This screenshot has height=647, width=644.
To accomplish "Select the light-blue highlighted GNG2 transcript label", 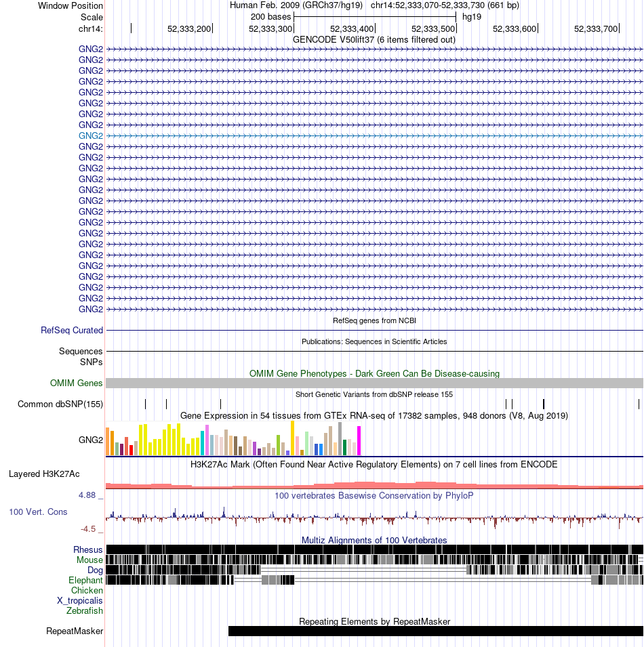I will [90, 135].
